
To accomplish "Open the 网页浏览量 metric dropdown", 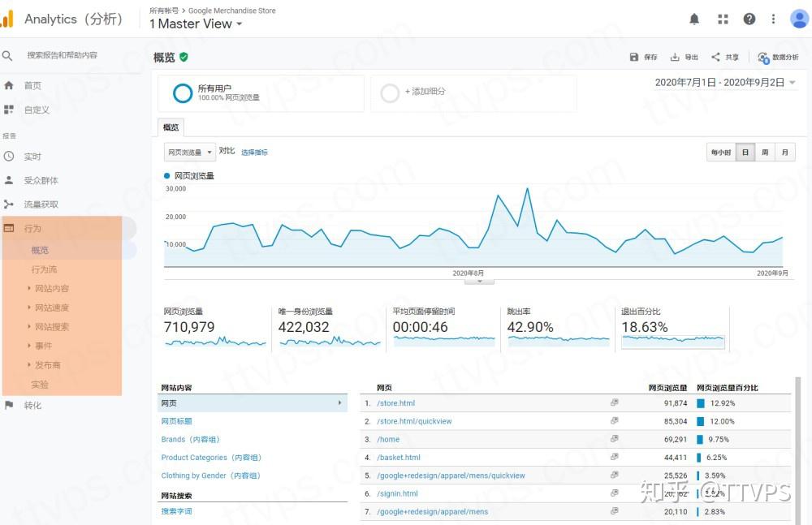I will click(x=189, y=152).
